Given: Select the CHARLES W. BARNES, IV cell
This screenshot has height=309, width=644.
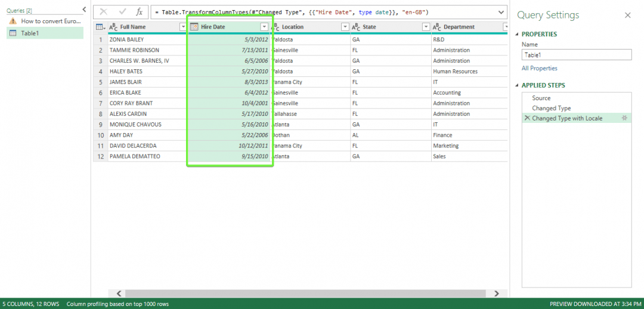Looking at the screenshot, I should pos(148,61).
